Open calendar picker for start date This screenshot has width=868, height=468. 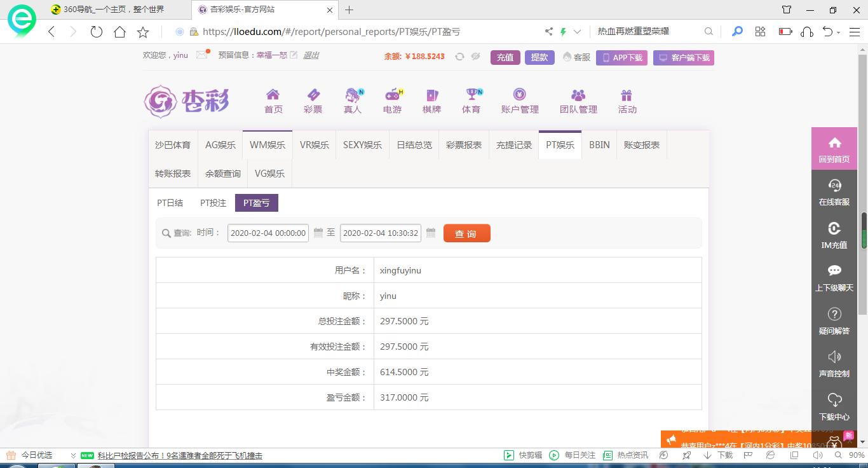[x=318, y=233]
